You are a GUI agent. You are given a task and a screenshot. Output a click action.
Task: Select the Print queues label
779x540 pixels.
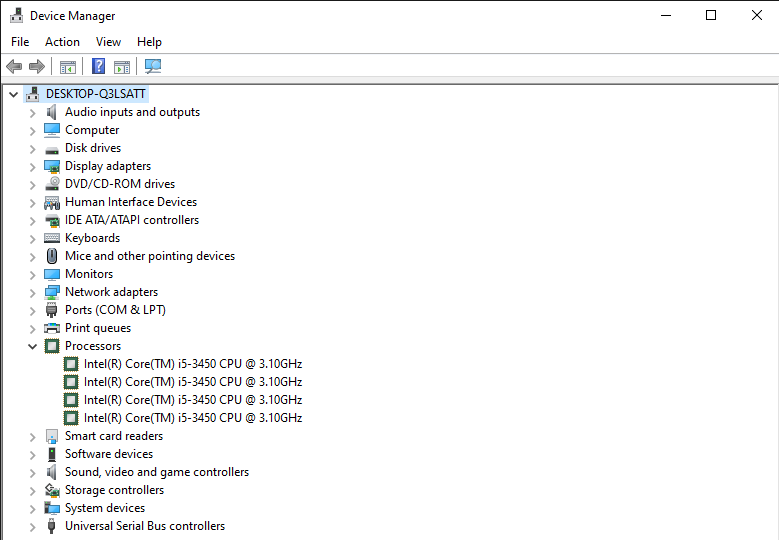pyautogui.click(x=98, y=328)
